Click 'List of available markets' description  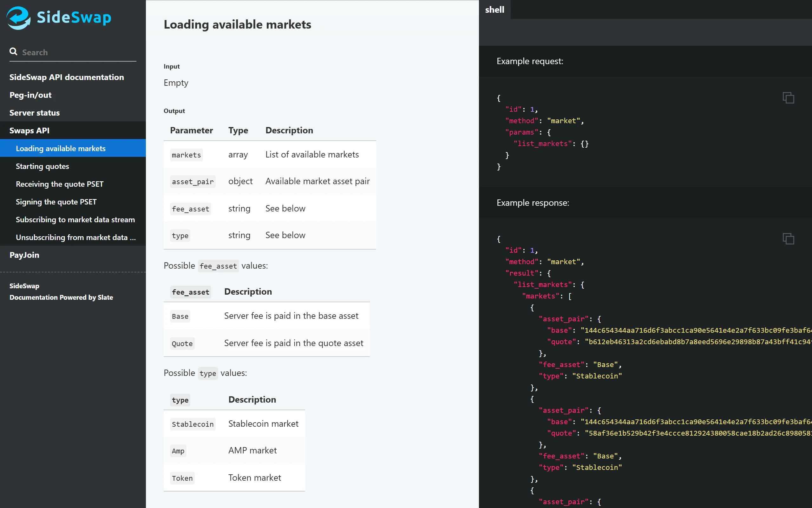pyautogui.click(x=312, y=155)
